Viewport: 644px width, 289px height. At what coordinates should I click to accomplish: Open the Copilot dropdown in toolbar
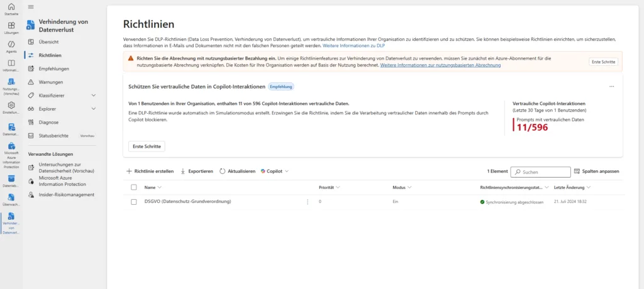[274, 171]
